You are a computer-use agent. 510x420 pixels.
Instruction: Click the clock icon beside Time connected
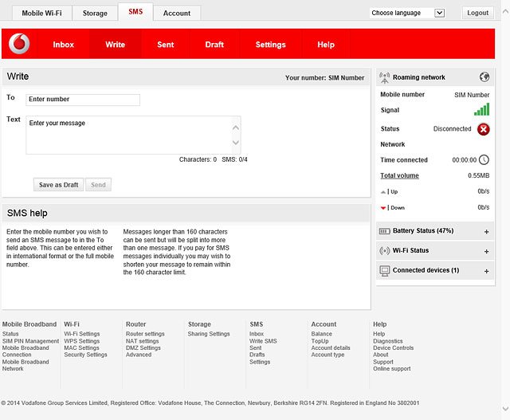[x=484, y=159]
